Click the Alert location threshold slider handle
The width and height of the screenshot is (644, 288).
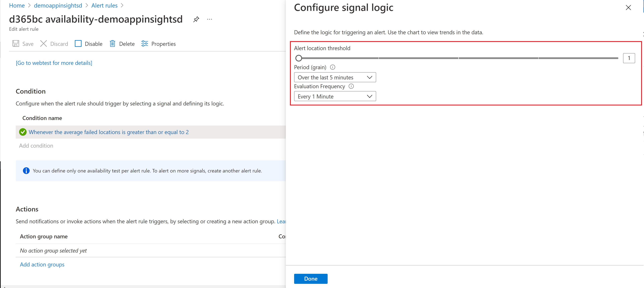[298, 58]
